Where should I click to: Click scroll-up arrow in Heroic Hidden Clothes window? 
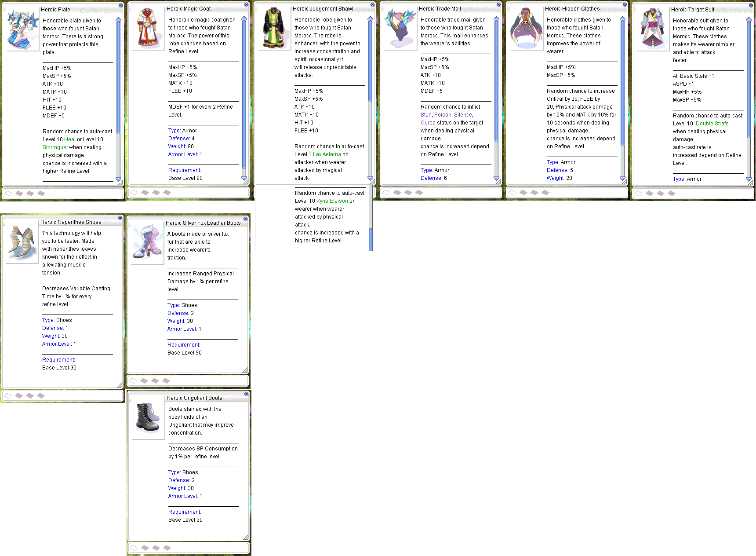tap(623, 18)
